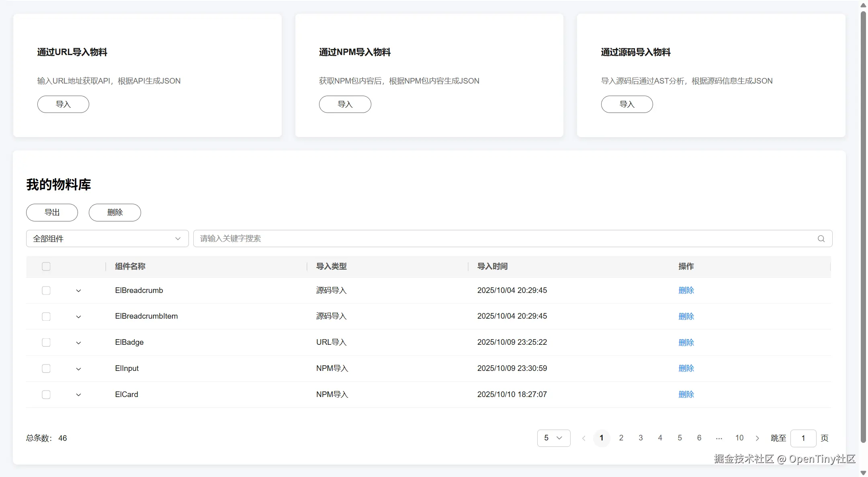Select the ElCard row checkbox
The image size is (868, 477).
pos(46,395)
